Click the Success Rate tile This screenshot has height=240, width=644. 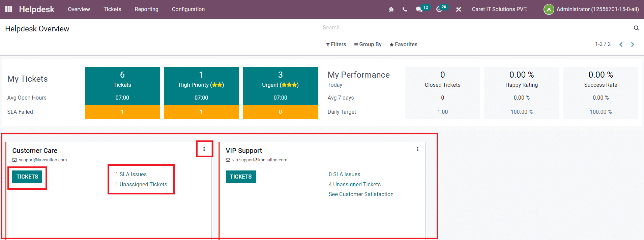point(601,79)
